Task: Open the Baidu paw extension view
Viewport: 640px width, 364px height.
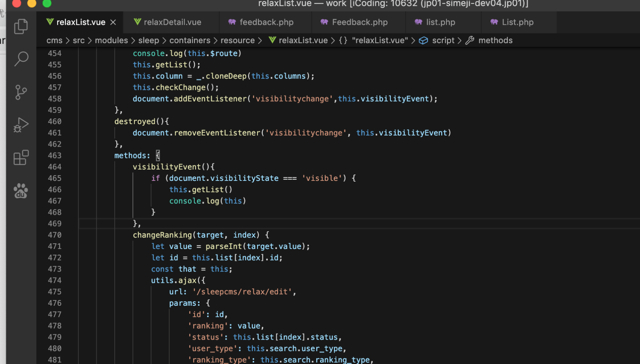Action: (x=21, y=191)
